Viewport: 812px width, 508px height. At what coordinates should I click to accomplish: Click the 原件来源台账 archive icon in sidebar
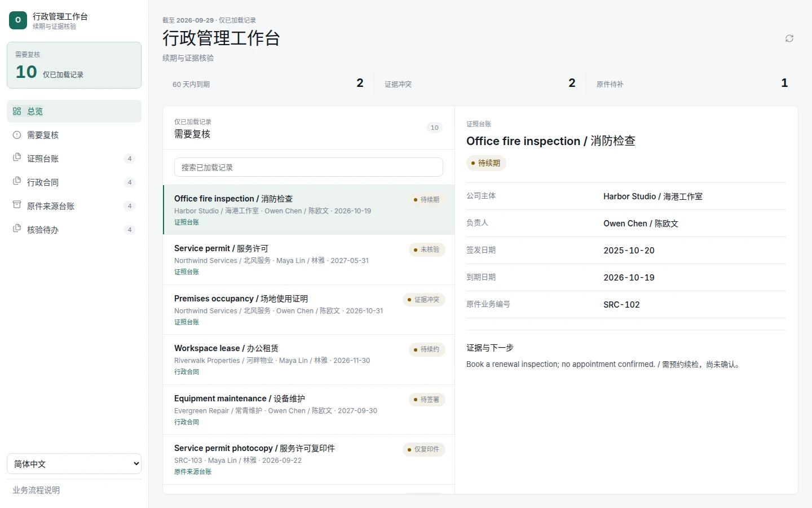17,205
